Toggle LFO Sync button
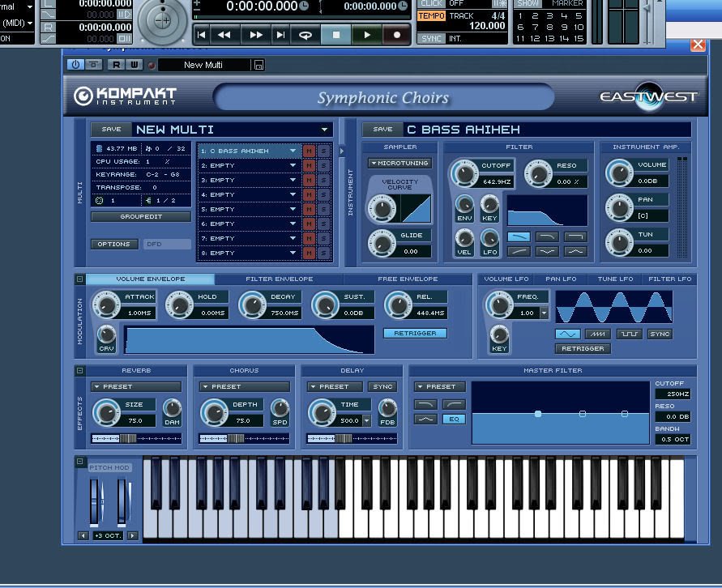Screen dimensions: 722x588 [x=660, y=334]
